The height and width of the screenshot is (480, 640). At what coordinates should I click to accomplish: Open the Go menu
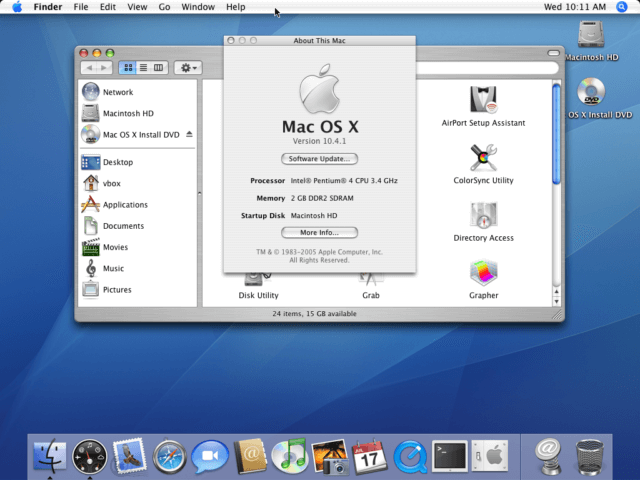coord(164,7)
